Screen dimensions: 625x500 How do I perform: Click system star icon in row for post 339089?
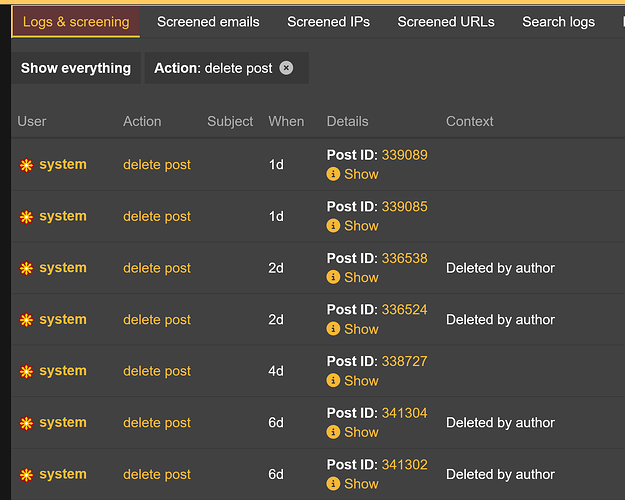26,165
